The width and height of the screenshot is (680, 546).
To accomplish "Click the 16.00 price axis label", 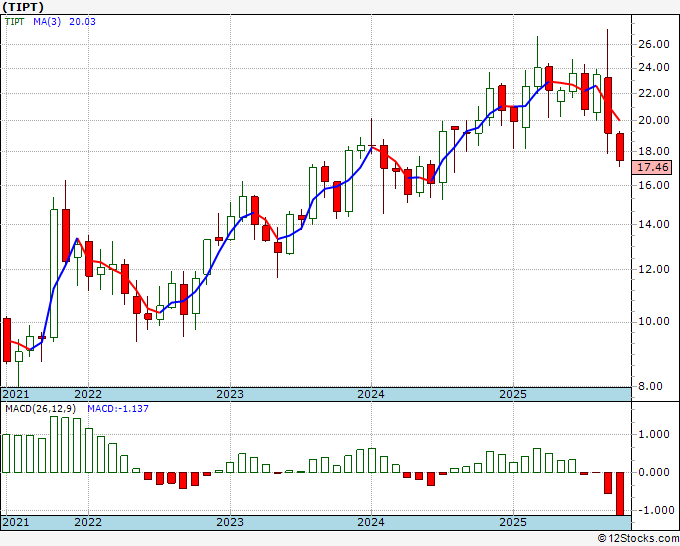I will coord(654,185).
